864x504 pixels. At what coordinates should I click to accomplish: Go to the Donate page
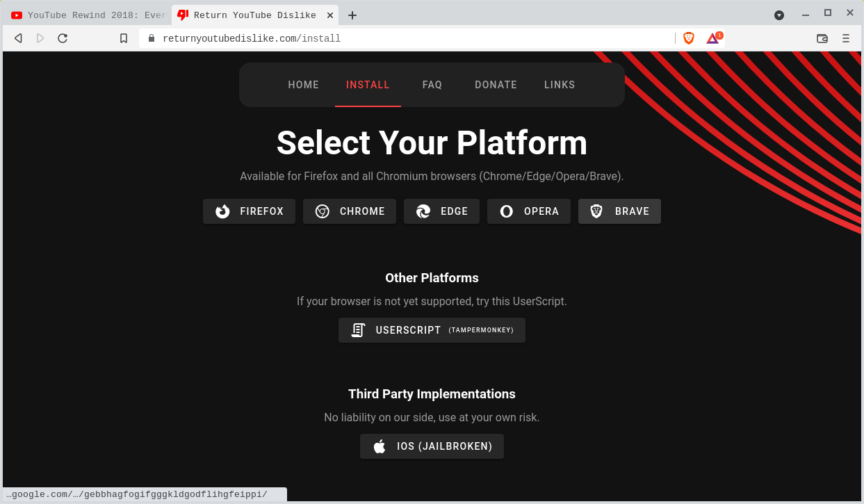point(496,85)
